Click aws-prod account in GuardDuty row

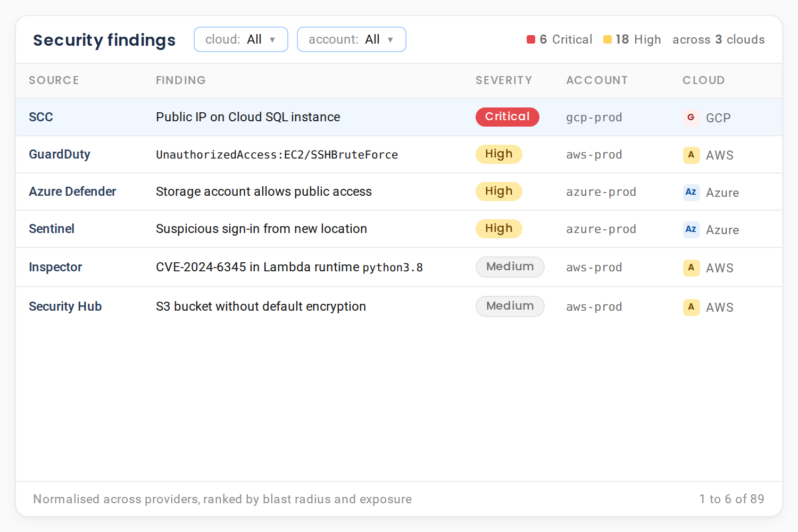point(594,155)
